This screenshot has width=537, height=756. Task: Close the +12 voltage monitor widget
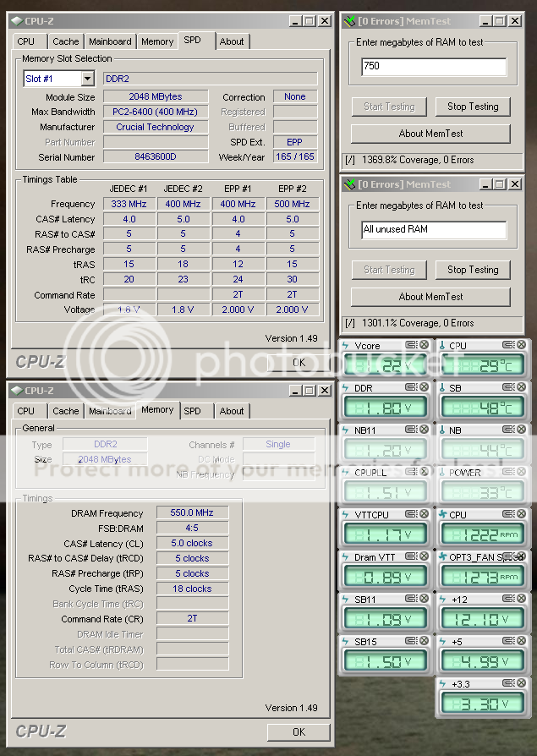pos(521,599)
